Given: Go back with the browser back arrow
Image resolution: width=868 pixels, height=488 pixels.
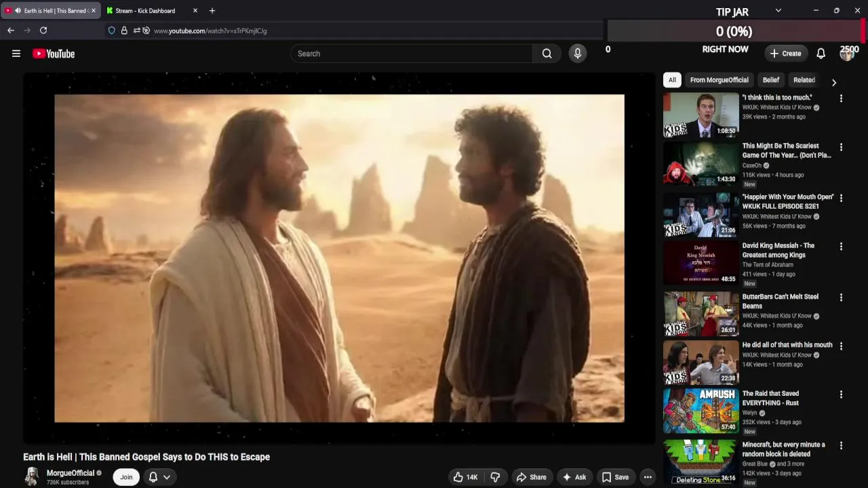Looking at the screenshot, I should coord(11,30).
